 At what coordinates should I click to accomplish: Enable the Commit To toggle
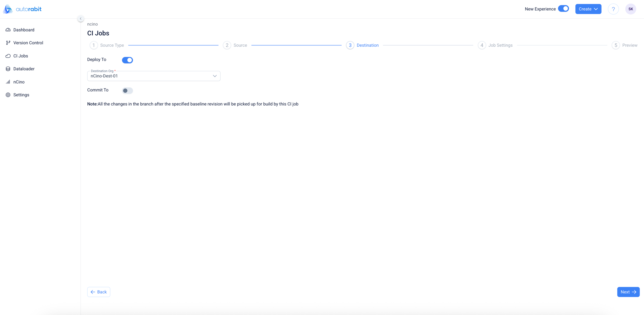[127, 90]
